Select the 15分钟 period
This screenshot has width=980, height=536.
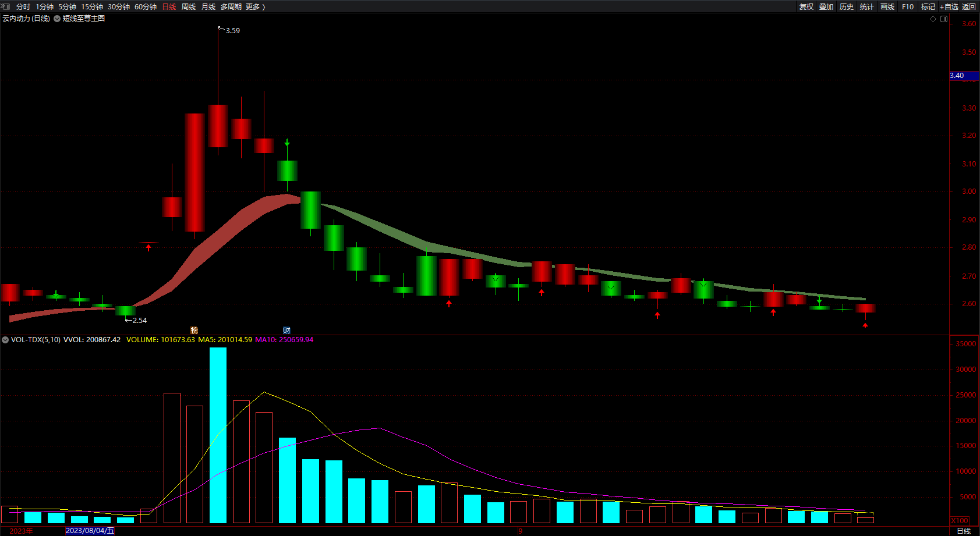(x=92, y=7)
